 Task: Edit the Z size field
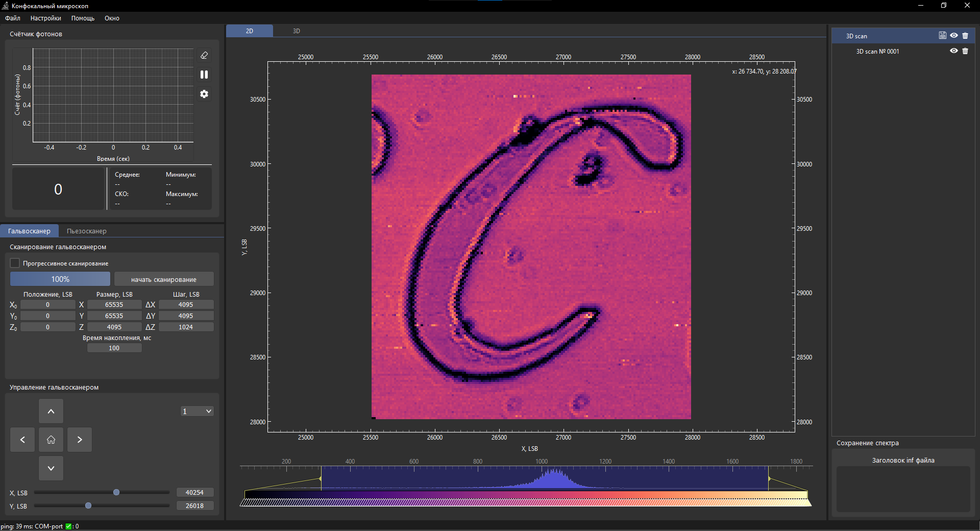tap(114, 327)
